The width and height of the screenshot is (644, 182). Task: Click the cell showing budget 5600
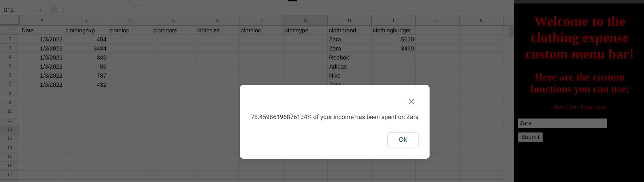coord(393,40)
